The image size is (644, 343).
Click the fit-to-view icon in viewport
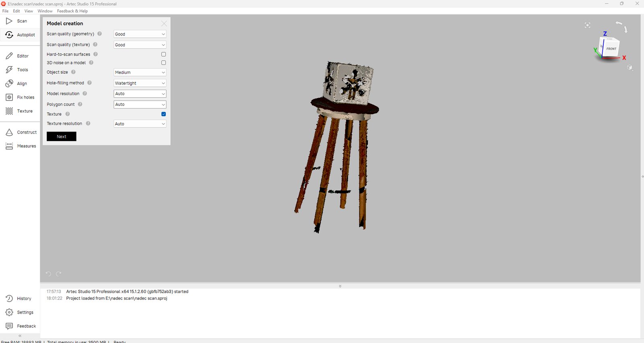[588, 25]
